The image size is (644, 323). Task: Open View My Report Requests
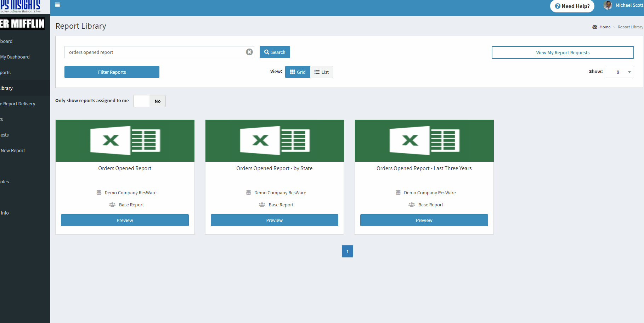tap(563, 52)
